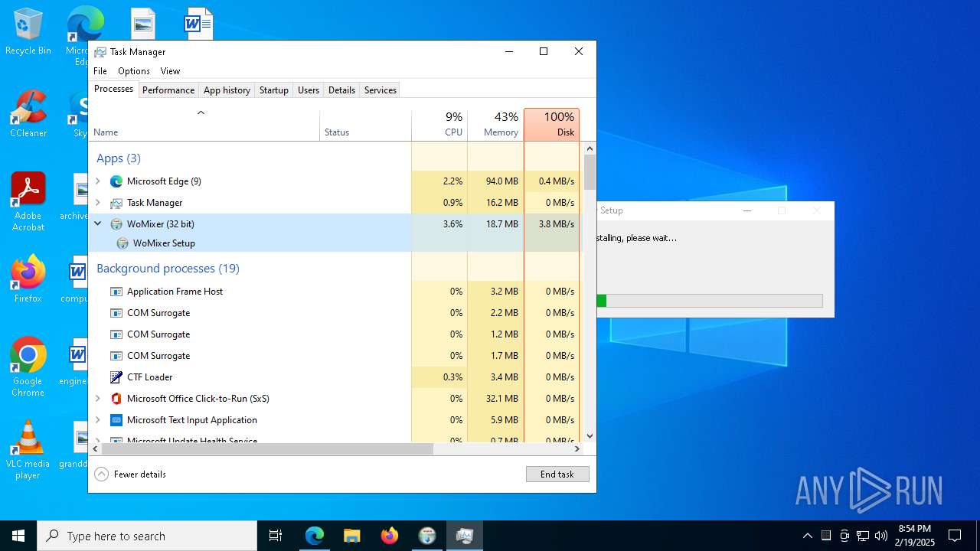Viewport: 980px width, 551px height.
Task: Click the End task button
Action: tap(557, 474)
